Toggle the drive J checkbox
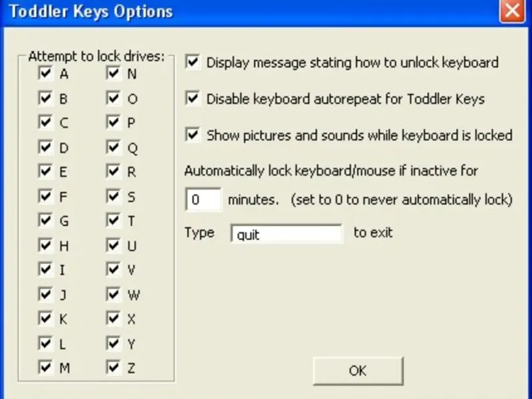532x399 pixels. (x=46, y=294)
